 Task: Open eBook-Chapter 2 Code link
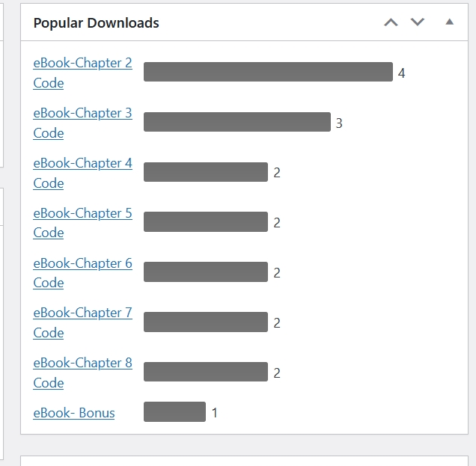82,64
